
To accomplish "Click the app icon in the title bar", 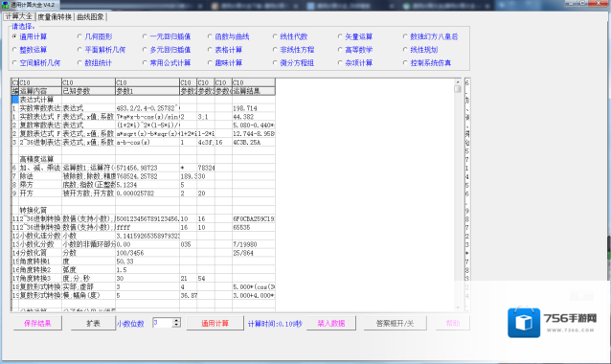I will (x=5, y=5).
